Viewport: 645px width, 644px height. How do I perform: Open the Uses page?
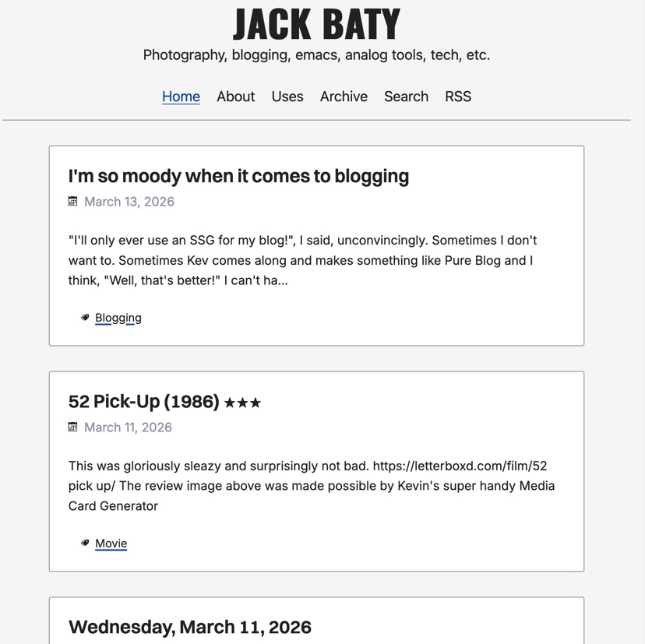coord(287,97)
